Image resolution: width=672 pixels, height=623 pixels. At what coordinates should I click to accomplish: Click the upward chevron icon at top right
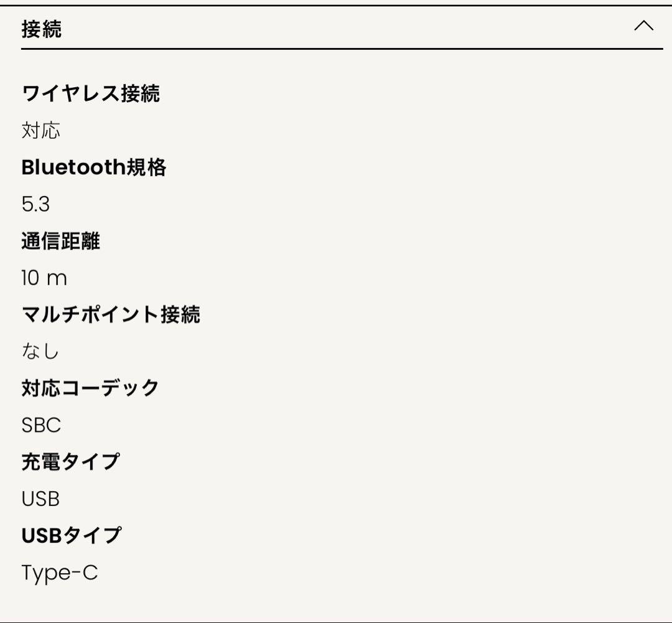(645, 26)
